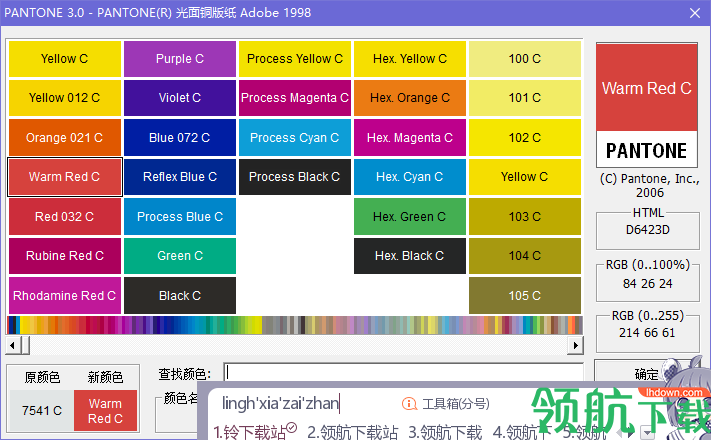
Task: Click the horizontal scrollbar thumb
Action: 24,346
